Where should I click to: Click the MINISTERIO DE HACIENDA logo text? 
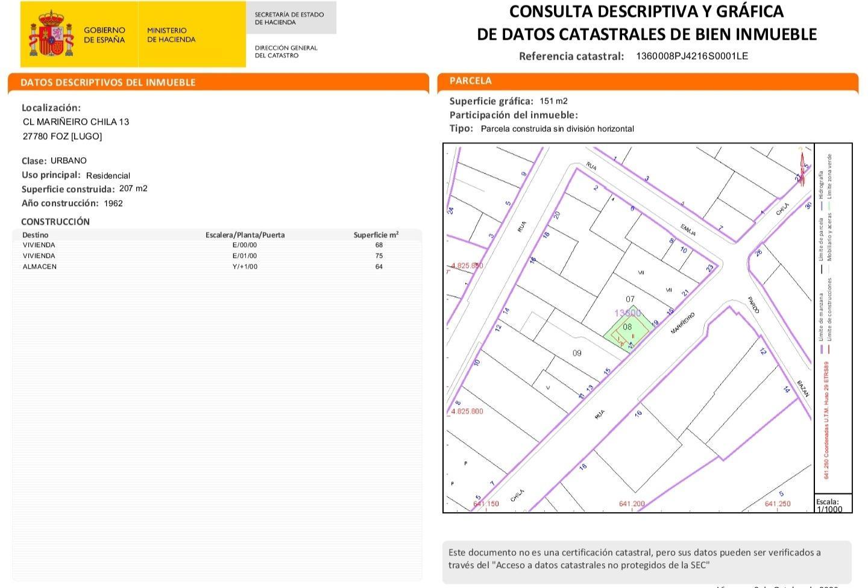click(x=171, y=35)
